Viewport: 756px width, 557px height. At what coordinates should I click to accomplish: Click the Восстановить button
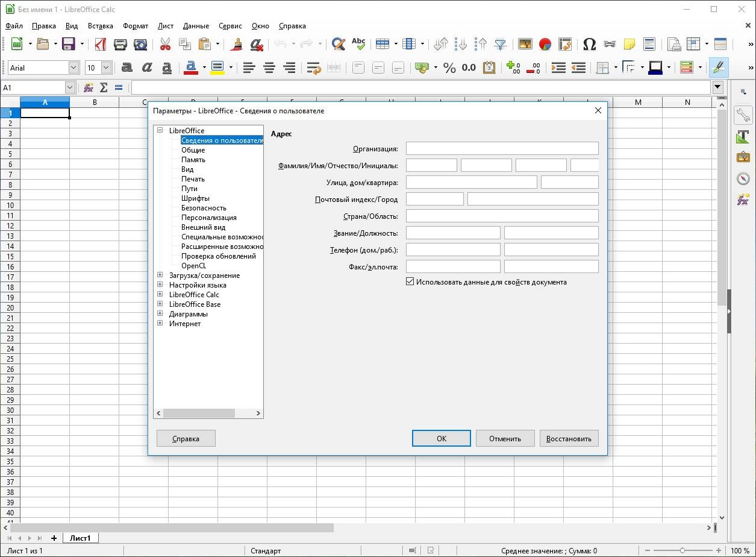(569, 438)
